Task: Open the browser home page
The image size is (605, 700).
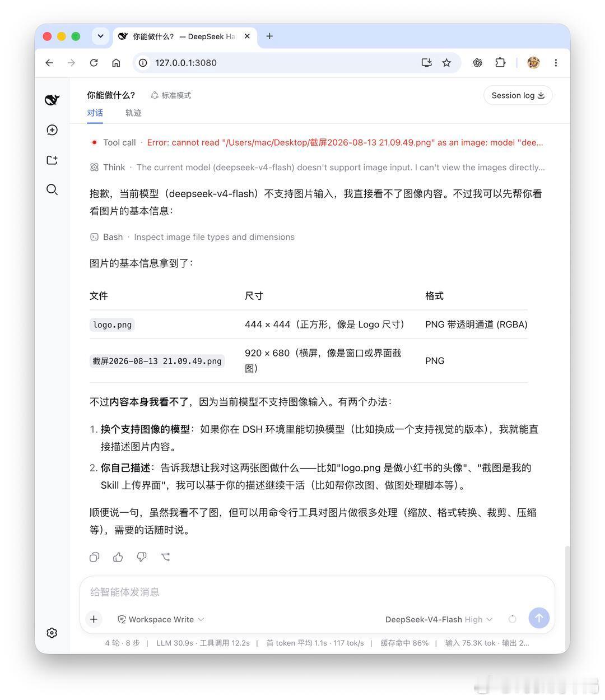Action: tap(116, 63)
